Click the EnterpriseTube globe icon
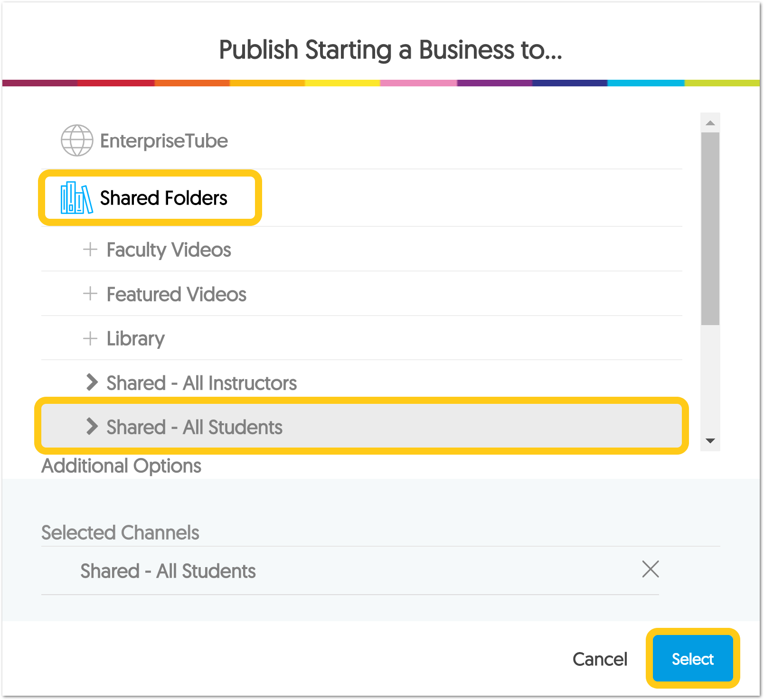Viewport: 764px width, 700px height. (77, 140)
